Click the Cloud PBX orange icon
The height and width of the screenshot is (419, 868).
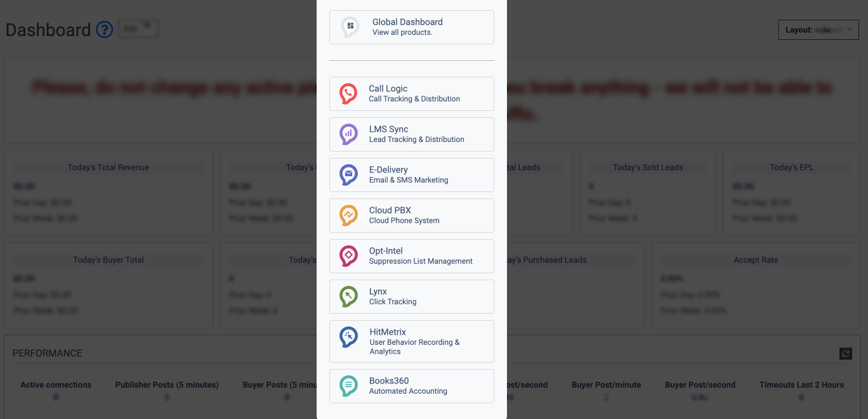[348, 216]
